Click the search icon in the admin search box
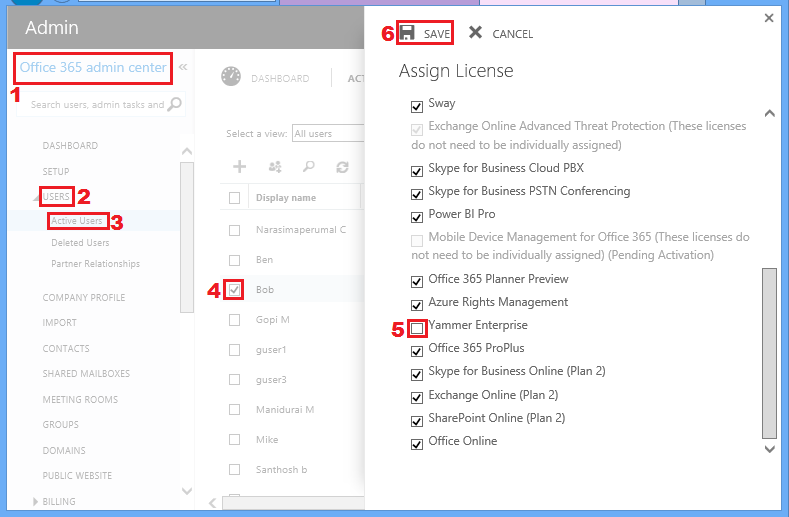Image resolution: width=789 pixels, height=517 pixels. (x=175, y=104)
